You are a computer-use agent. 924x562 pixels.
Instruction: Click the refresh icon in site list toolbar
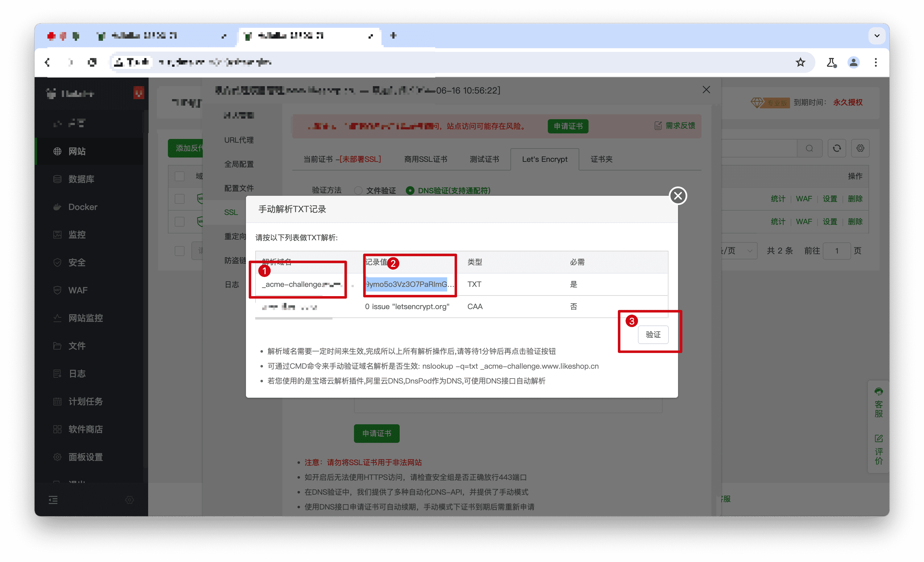(x=837, y=148)
